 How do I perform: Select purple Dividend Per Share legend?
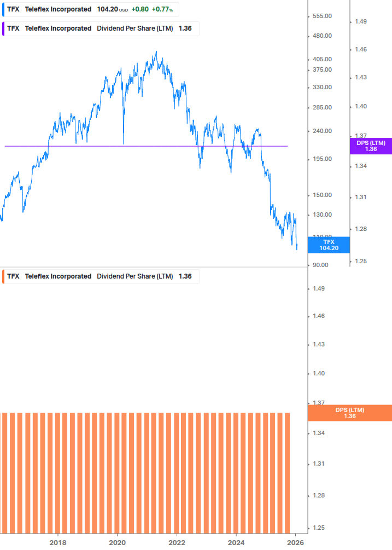pos(101,28)
